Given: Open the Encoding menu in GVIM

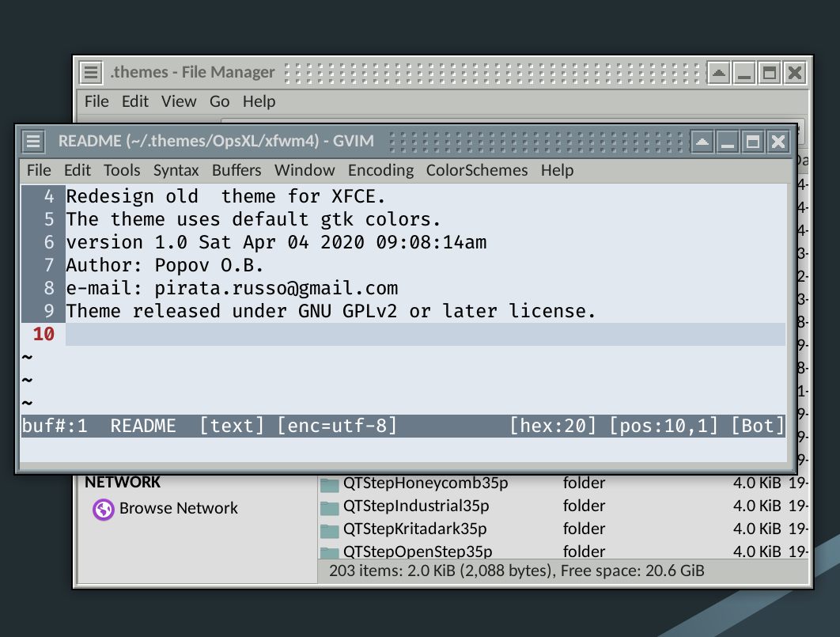Looking at the screenshot, I should coord(380,170).
